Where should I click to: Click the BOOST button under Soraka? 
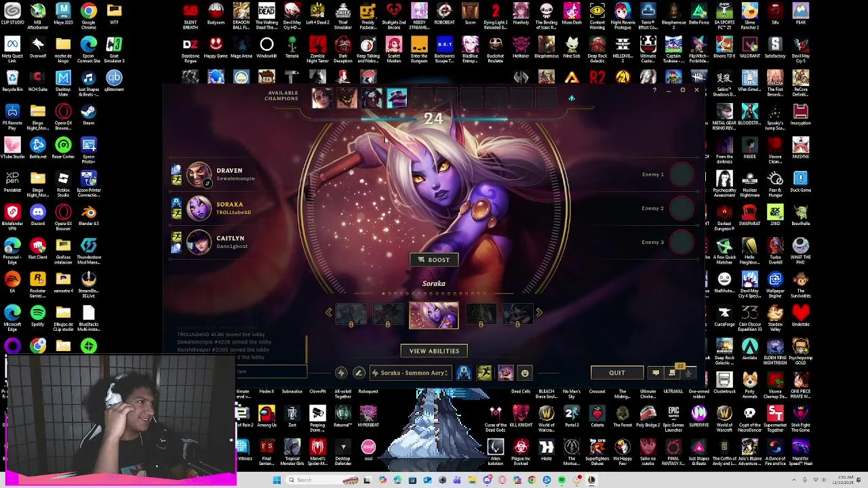(x=434, y=260)
